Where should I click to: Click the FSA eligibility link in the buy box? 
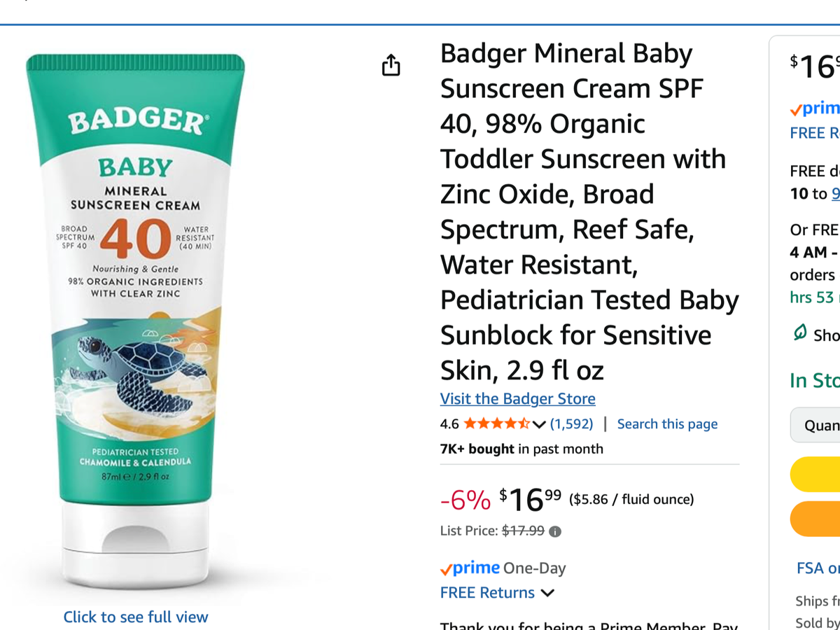tap(818, 568)
